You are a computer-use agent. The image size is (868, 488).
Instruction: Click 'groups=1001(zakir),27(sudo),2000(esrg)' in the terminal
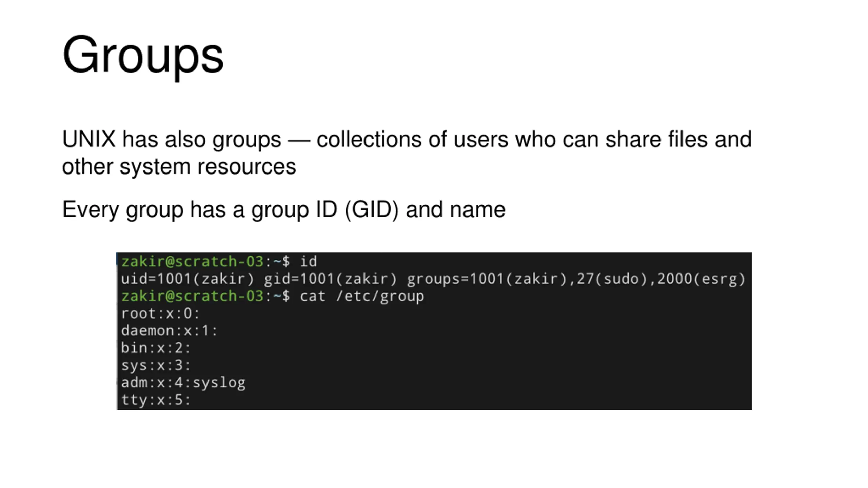576,279
